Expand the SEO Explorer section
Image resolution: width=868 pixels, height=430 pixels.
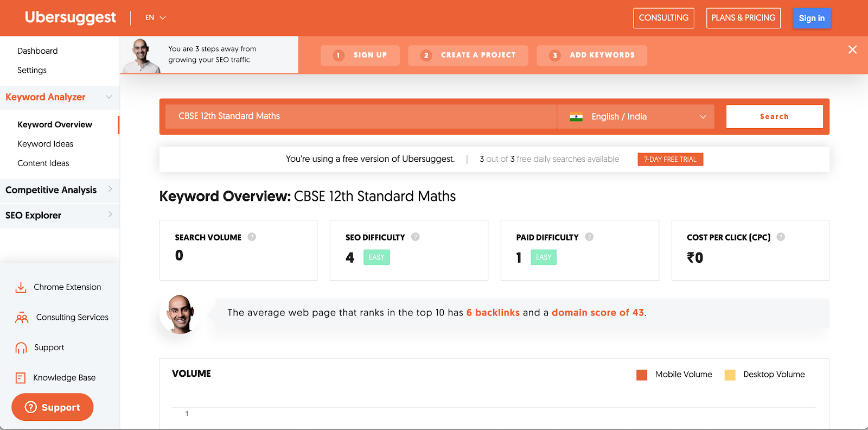click(60, 216)
